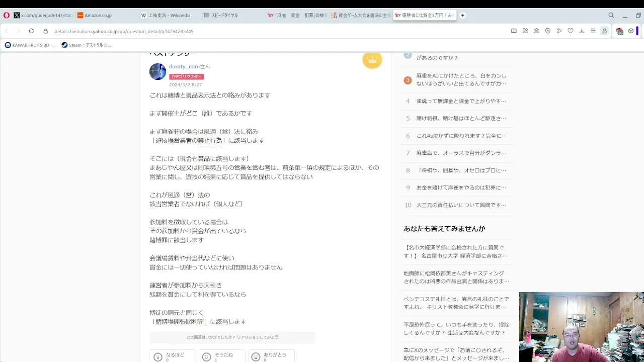The height and width of the screenshot is (362, 644).
Task: Click the カテゴリマスター badge
Action: [186, 77]
